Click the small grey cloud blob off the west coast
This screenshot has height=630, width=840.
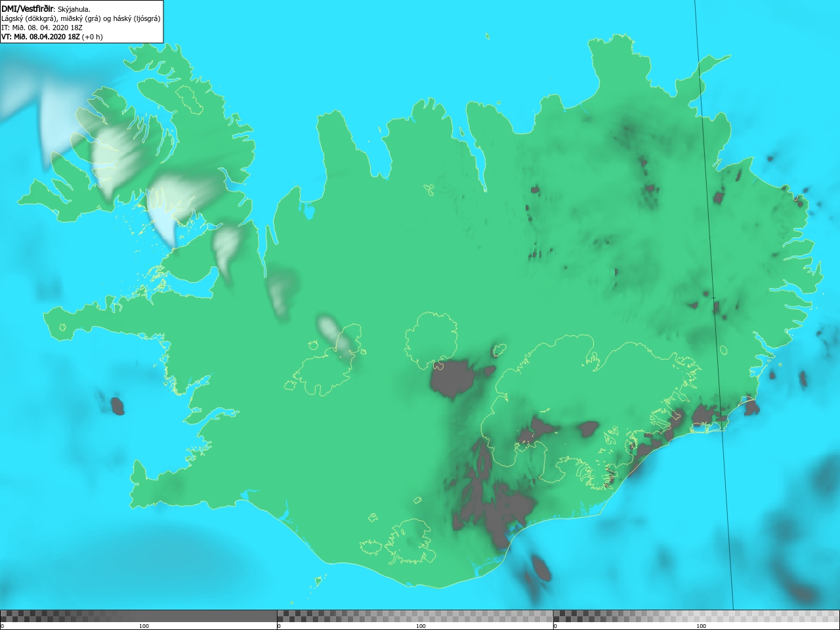point(117,406)
